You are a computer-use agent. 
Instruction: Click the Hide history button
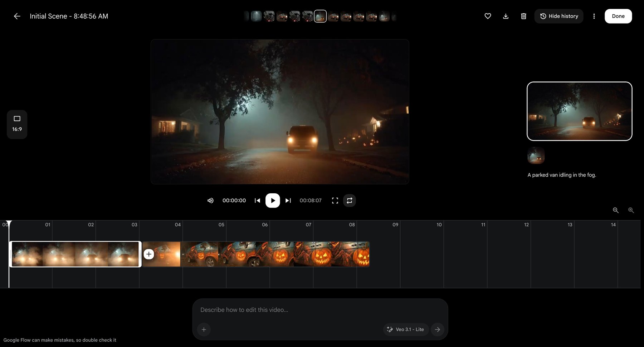coord(559,16)
